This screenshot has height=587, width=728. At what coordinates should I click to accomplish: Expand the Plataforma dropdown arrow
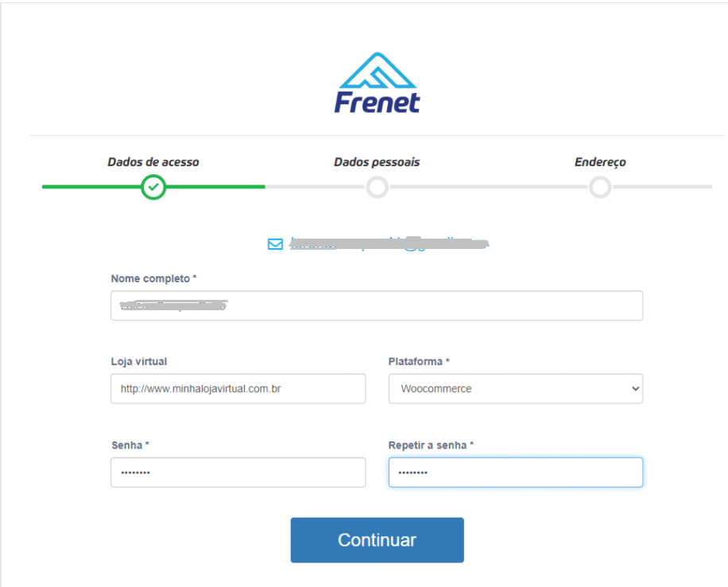click(x=635, y=388)
